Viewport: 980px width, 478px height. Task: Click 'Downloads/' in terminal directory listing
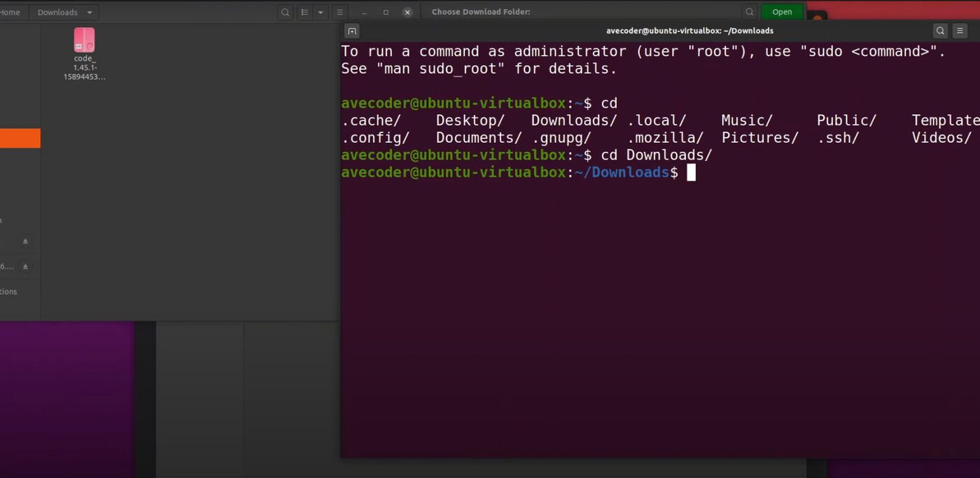[x=574, y=120]
